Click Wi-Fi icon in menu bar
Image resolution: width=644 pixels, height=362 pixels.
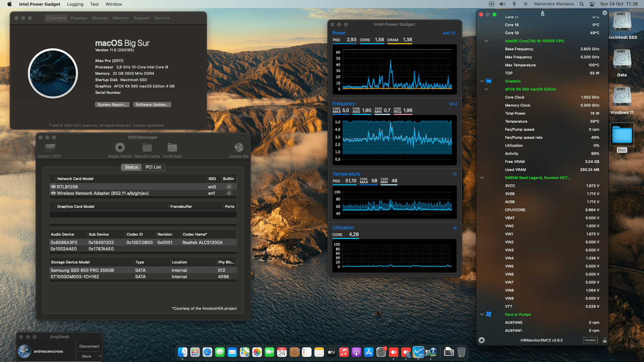pyautogui.click(x=525, y=4)
